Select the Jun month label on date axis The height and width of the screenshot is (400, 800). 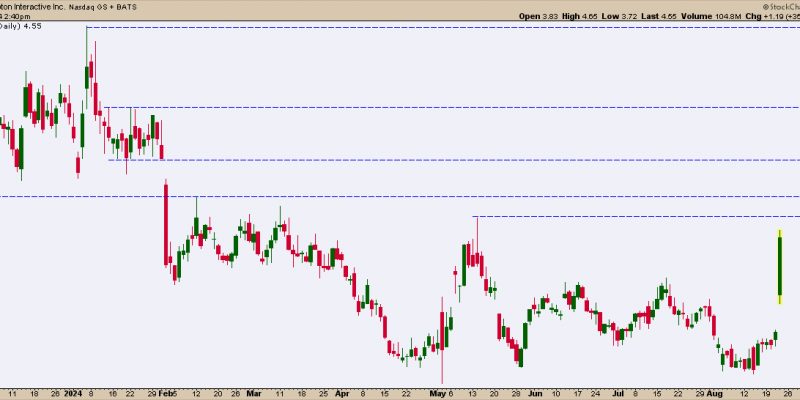pyautogui.click(x=535, y=394)
